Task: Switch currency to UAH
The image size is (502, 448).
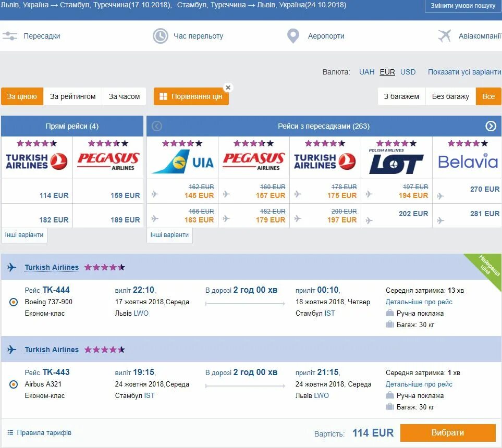Action: click(367, 72)
